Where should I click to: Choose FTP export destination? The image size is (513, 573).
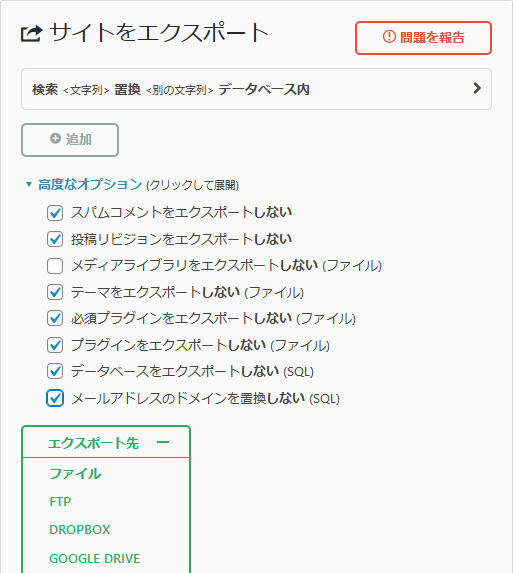[60, 501]
